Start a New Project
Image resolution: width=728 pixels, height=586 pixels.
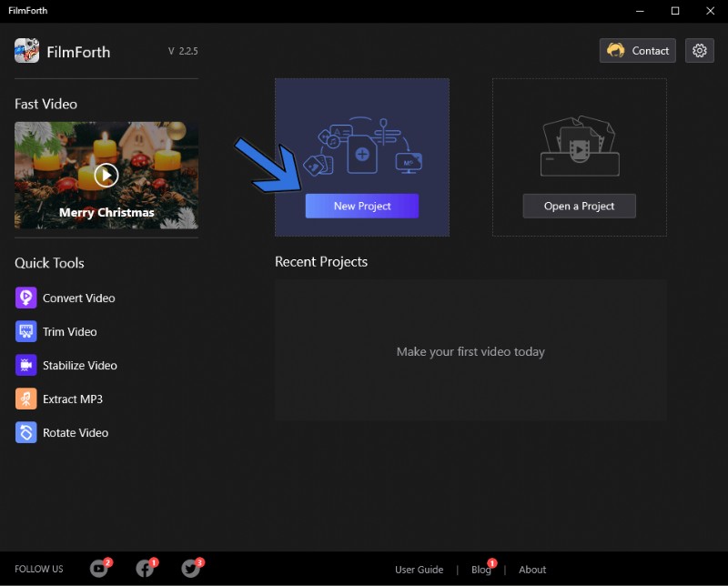pos(361,206)
